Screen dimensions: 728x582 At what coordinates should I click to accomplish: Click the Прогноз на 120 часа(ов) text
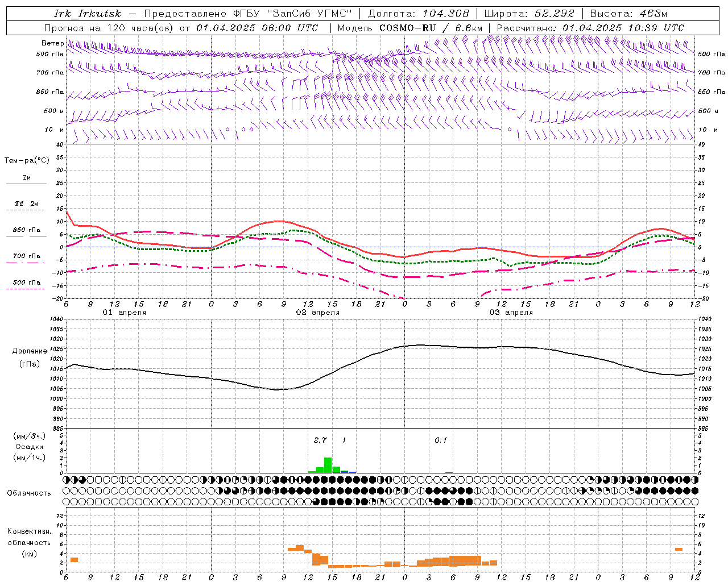pos(109,28)
